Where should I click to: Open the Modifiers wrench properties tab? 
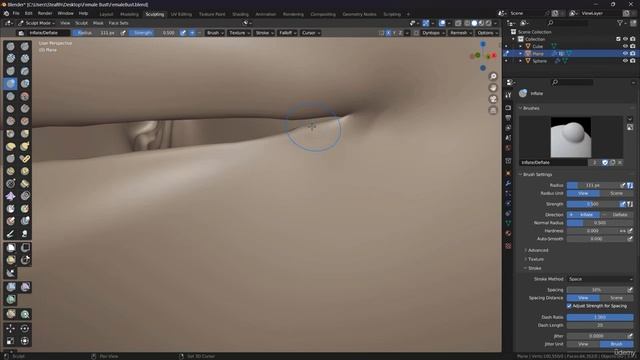click(508, 184)
